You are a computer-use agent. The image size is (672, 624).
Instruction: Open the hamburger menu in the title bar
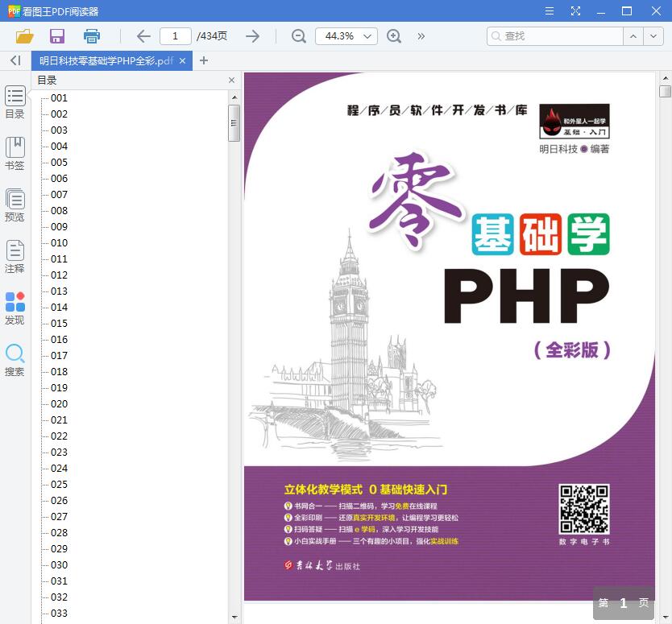click(x=549, y=11)
